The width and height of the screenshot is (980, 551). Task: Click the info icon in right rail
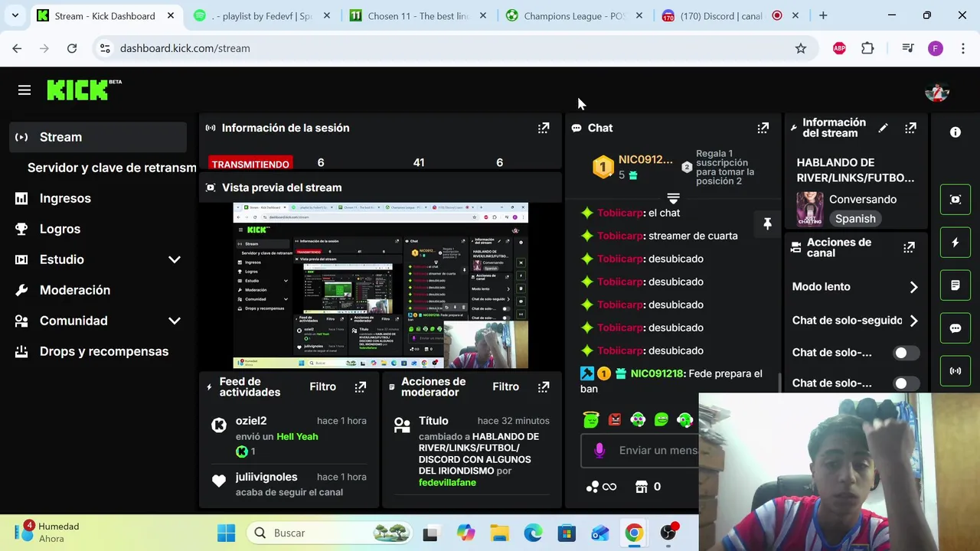click(x=955, y=132)
